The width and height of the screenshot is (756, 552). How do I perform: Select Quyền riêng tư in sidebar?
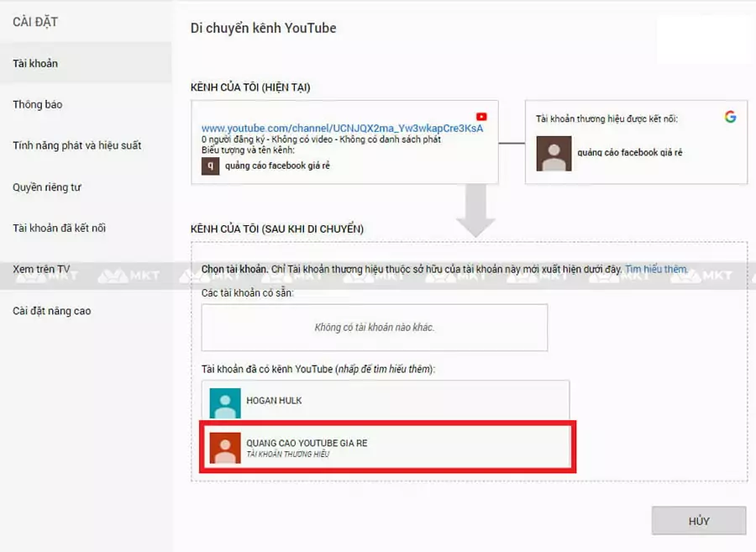[x=47, y=187]
